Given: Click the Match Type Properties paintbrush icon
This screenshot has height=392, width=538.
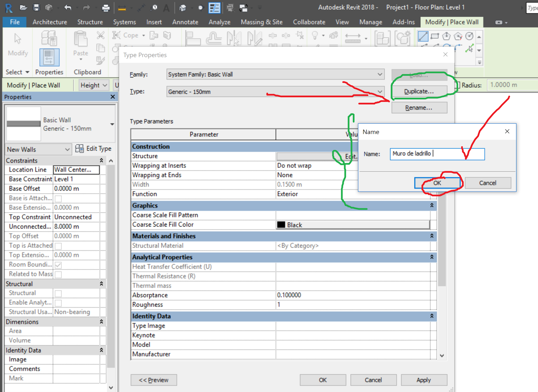Looking at the screenshot, I should (x=101, y=61).
